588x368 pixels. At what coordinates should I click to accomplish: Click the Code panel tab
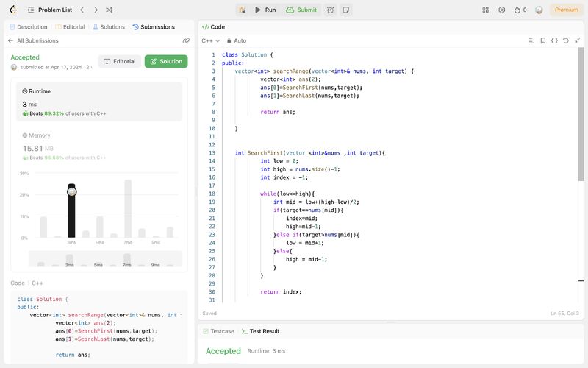tap(213, 27)
